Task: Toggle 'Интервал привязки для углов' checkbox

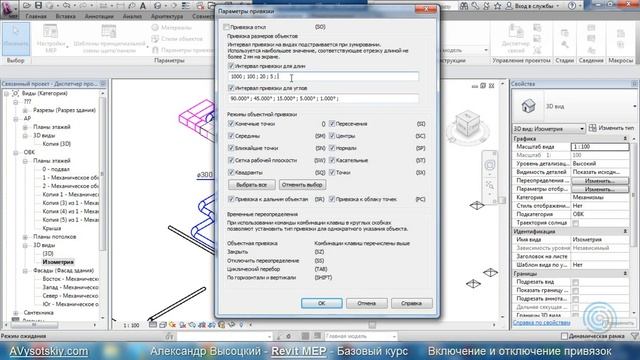Action: click(231, 88)
